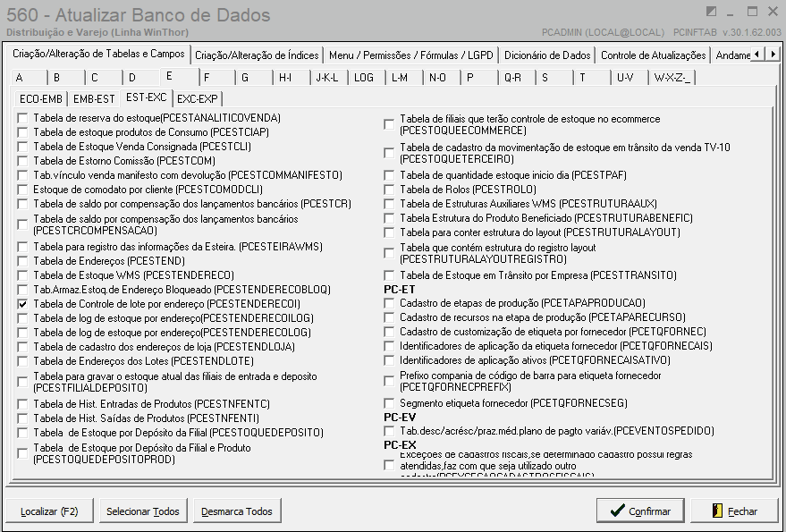Enable the PCESTPAF estoque inicio dia box
This screenshot has height=532, width=786.
tap(389, 175)
